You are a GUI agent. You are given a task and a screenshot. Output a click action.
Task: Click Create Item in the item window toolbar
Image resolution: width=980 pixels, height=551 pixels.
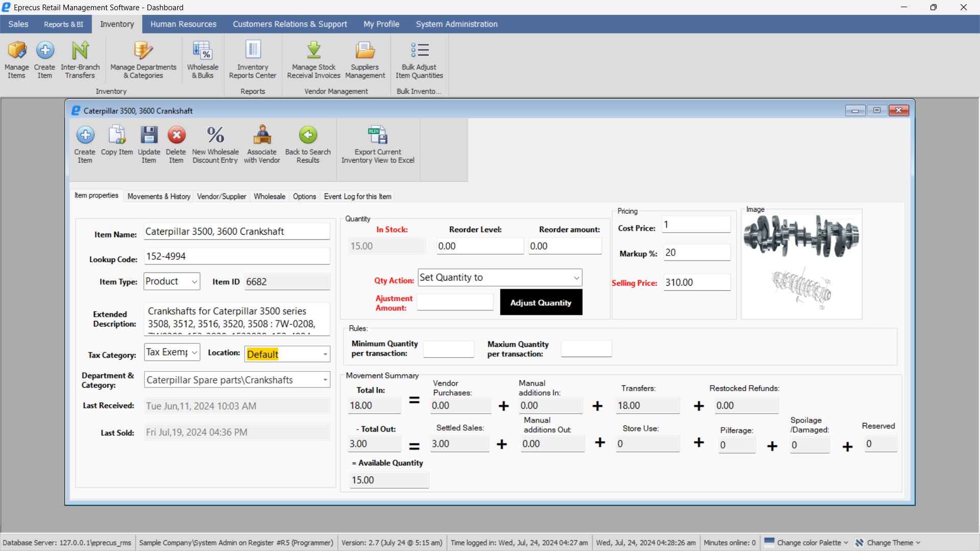pos(85,144)
